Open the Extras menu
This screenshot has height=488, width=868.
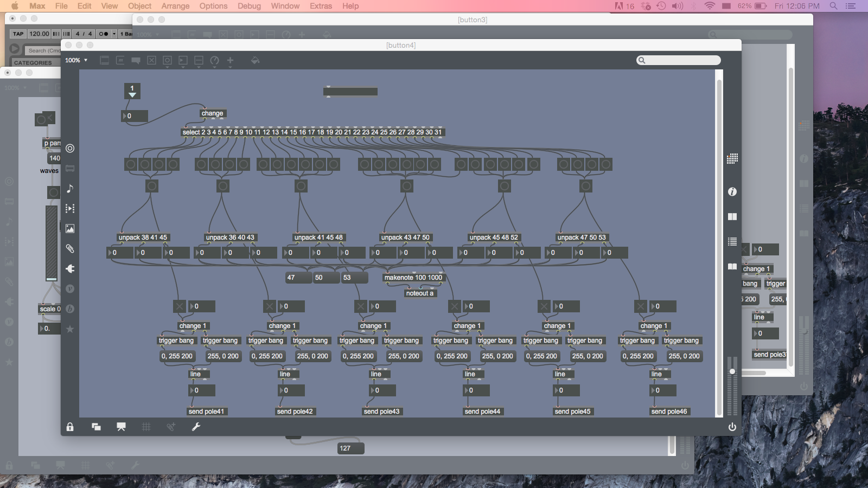pyautogui.click(x=321, y=6)
